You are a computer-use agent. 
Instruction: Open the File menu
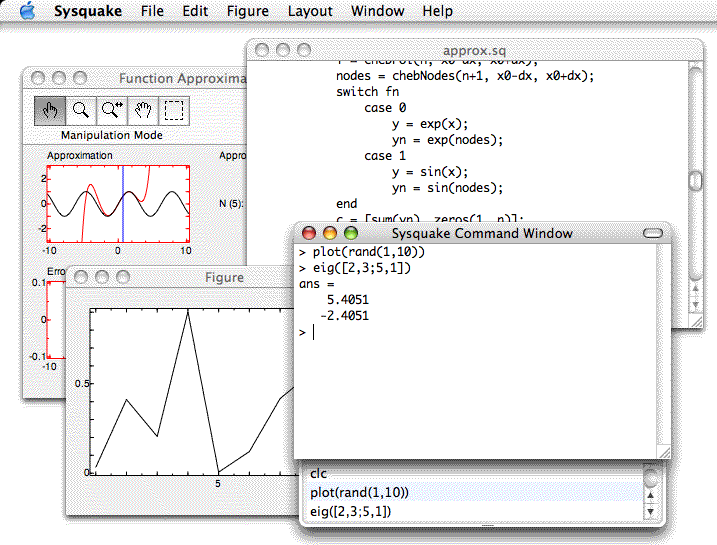152,11
